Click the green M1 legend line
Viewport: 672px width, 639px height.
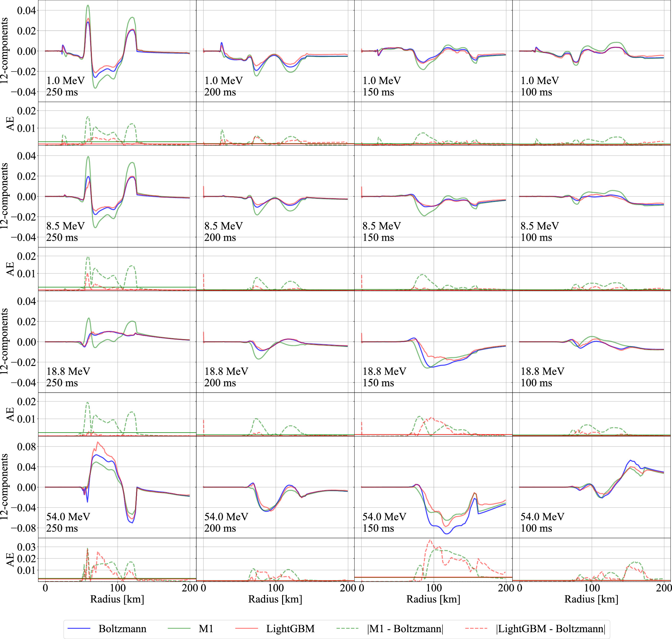click(x=179, y=628)
